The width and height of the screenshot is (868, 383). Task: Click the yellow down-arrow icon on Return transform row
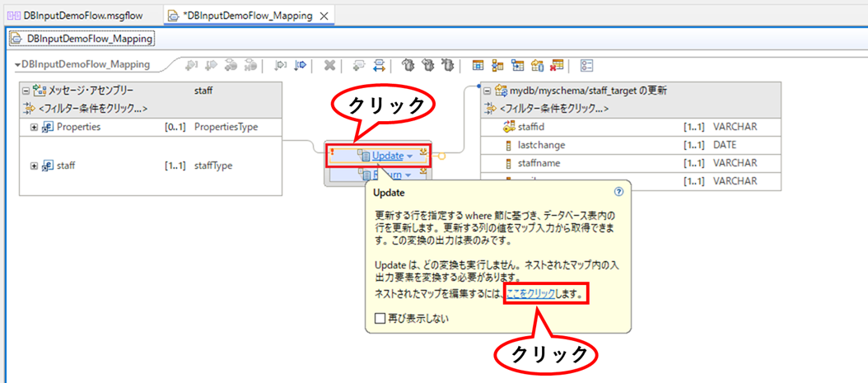click(423, 171)
